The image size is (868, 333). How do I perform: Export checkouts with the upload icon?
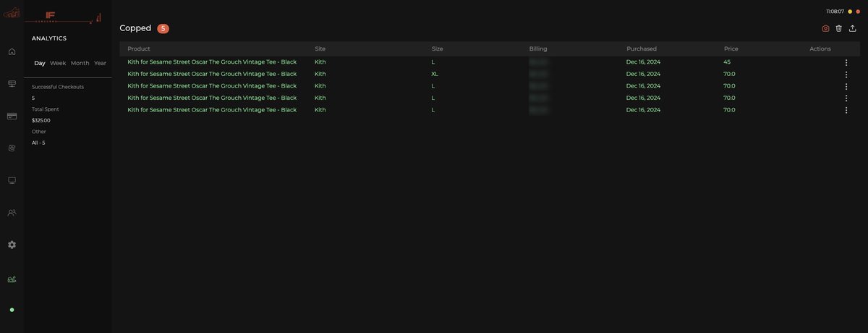853,28
